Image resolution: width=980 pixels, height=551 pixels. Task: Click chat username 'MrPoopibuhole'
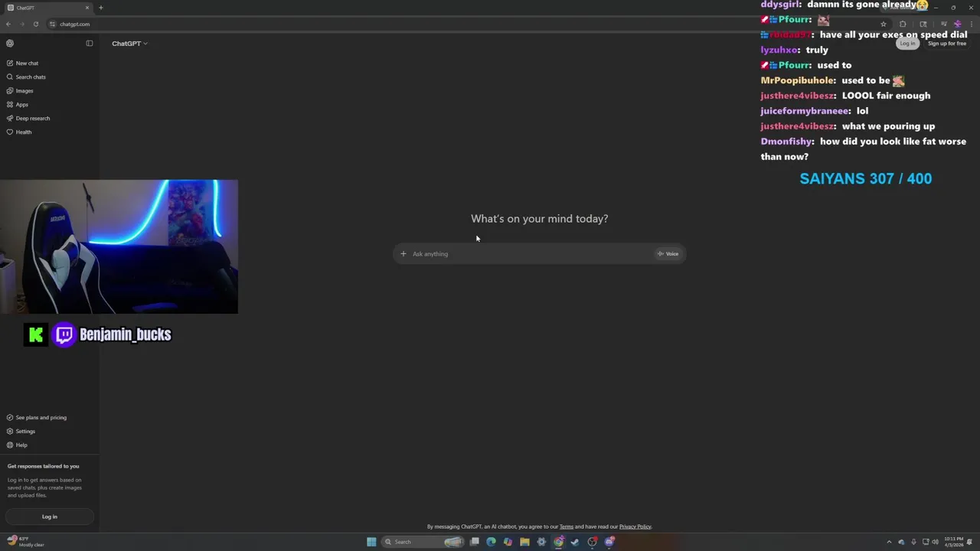pyautogui.click(x=797, y=80)
